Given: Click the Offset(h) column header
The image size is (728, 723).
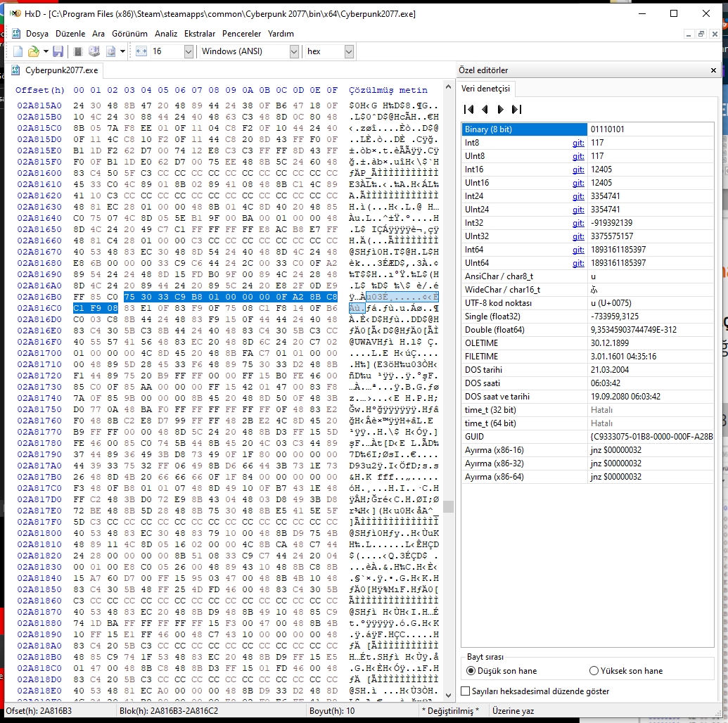Looking at the screenshot, I should (40, 90).
